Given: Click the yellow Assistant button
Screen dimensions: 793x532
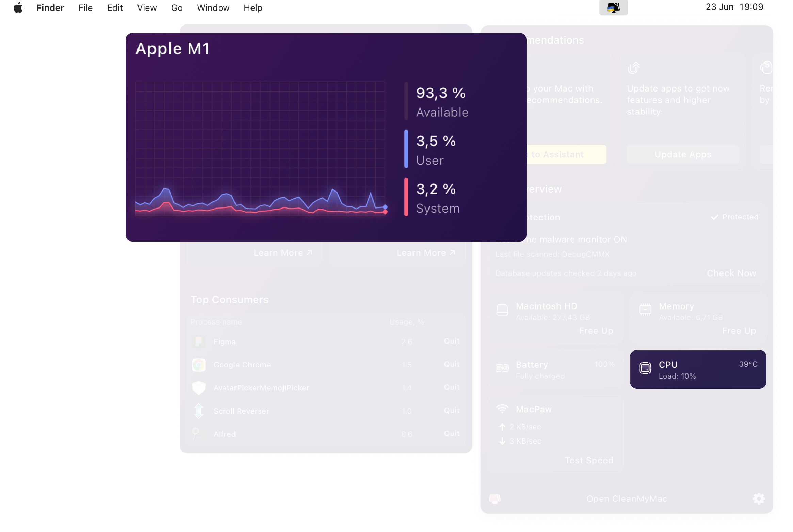Looking at the screenshot, I should coord(566,154).
